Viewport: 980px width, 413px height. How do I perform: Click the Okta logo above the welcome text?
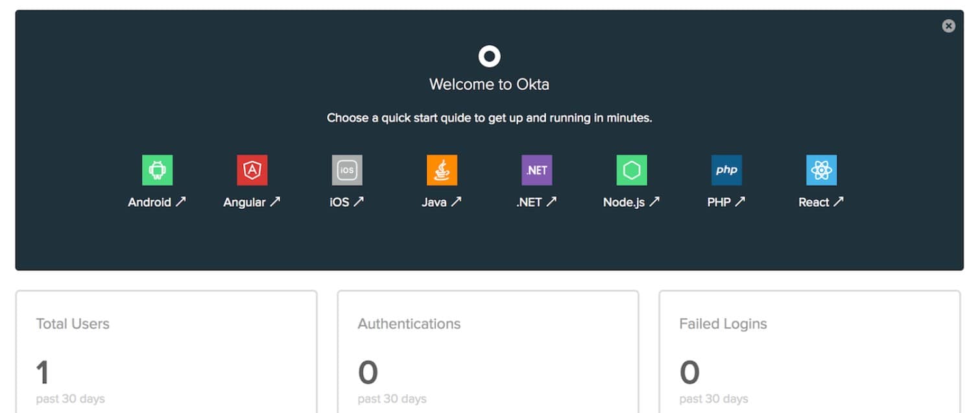coord(489,56)
